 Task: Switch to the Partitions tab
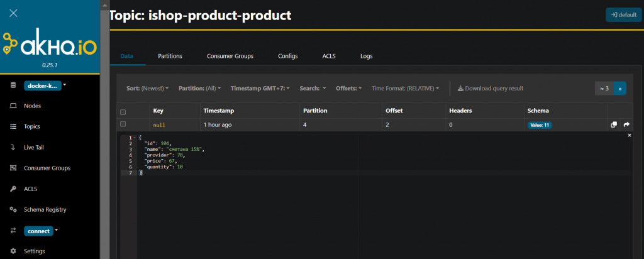pos(170,56)
